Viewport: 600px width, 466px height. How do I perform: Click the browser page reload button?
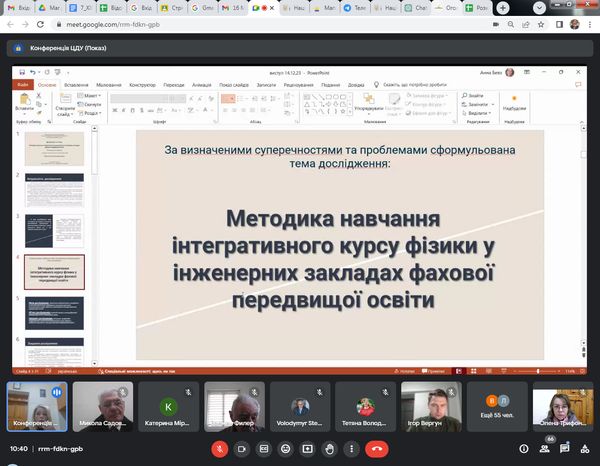pyautogui.click(x=43, y=23)
